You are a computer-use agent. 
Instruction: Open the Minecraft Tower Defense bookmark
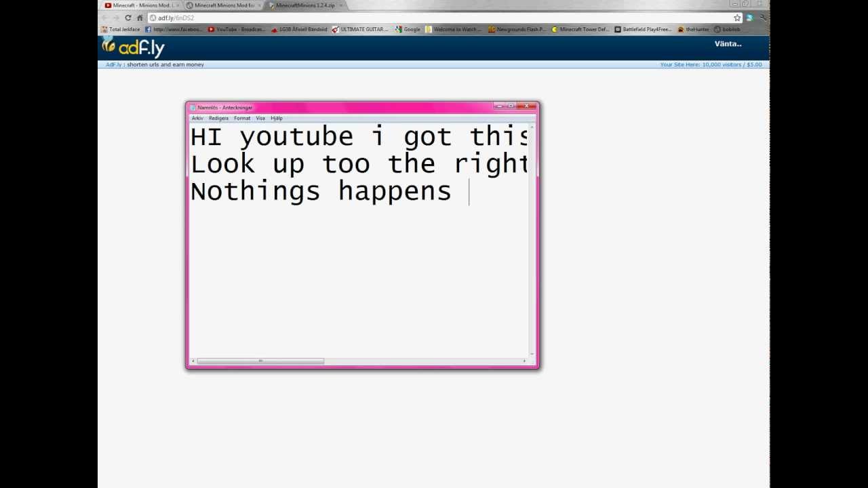click(580, 29)
